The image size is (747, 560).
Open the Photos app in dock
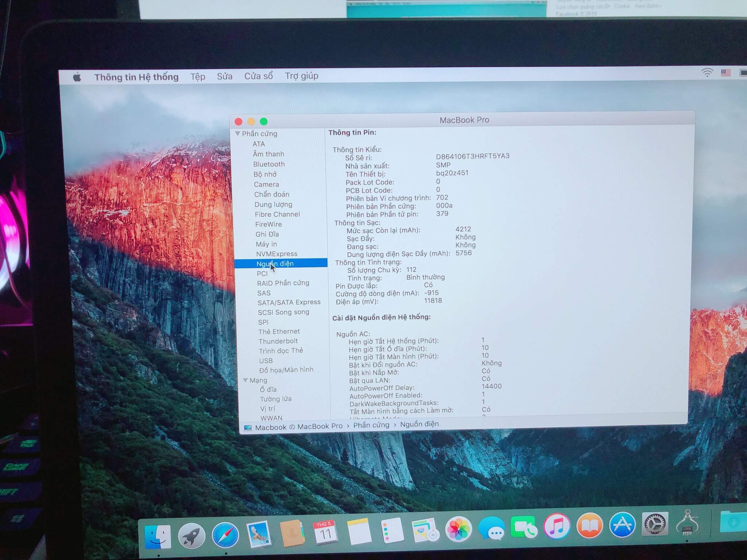pyautogui.click(x=458, y=529)
